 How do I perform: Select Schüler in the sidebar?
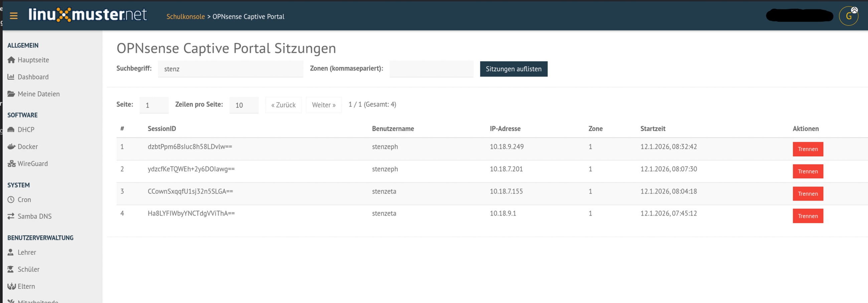[x=28, y=269]
